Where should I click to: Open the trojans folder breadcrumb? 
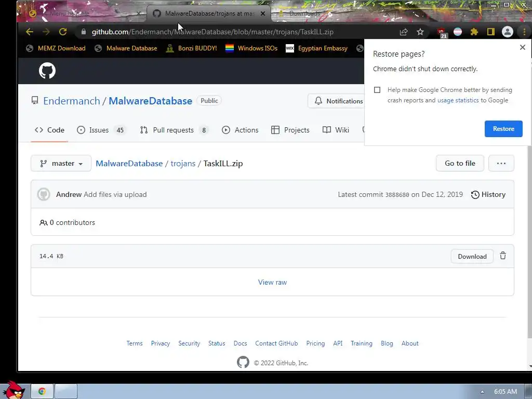[183, 164]
